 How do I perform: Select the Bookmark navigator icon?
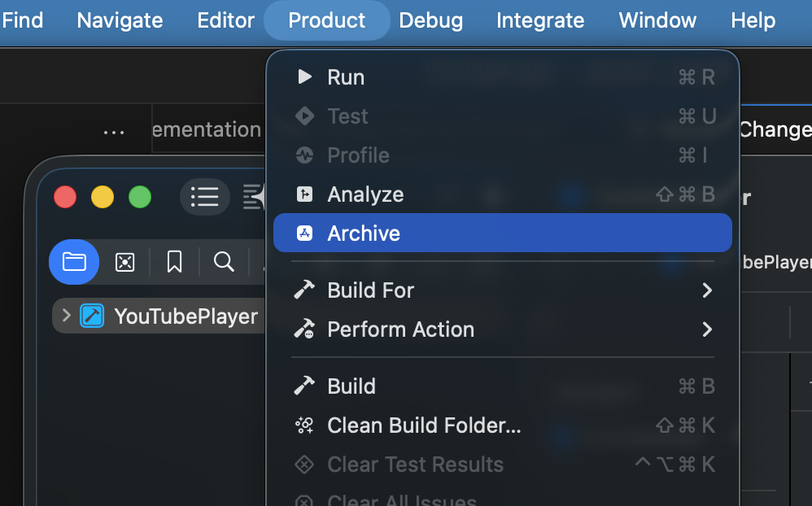[174, 262]
